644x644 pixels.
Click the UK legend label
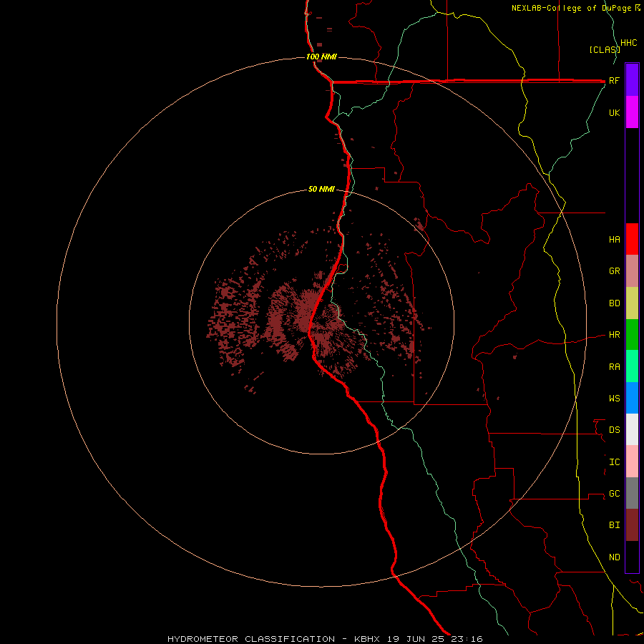614,112
